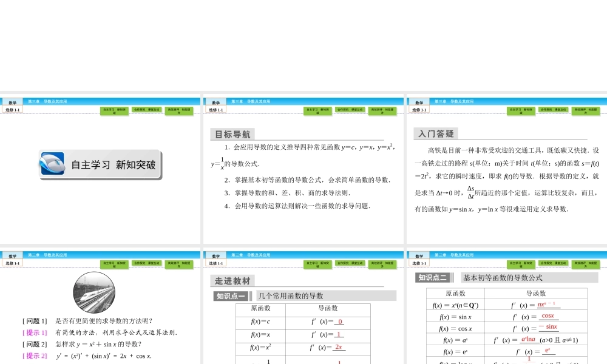This screenshot has width=607, height=364.
Task: Click the globe icon beside 自主学习 新知突破 title
Action: tap(52, 165)
